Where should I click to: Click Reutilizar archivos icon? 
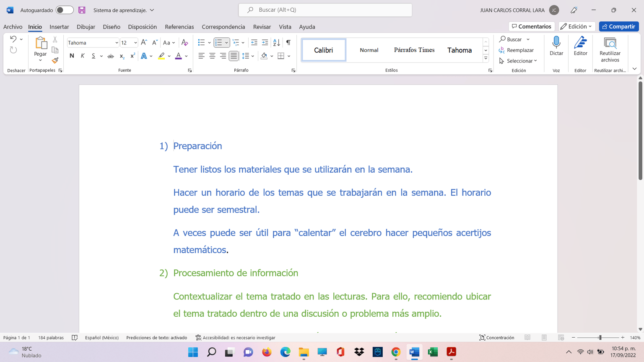coord(610,43)
